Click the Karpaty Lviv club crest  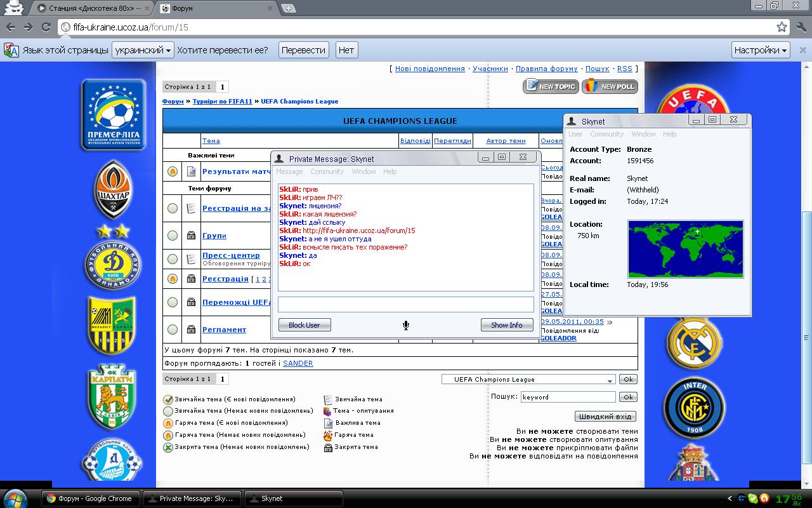pos(112,398)
